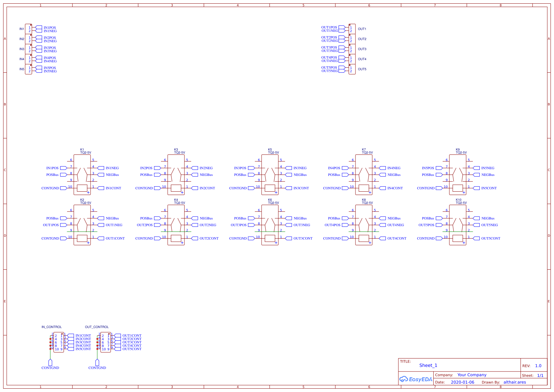Click the K8 relay designator label
The height and width of the screenshot is (392, 554).
(x=364, y=200)
